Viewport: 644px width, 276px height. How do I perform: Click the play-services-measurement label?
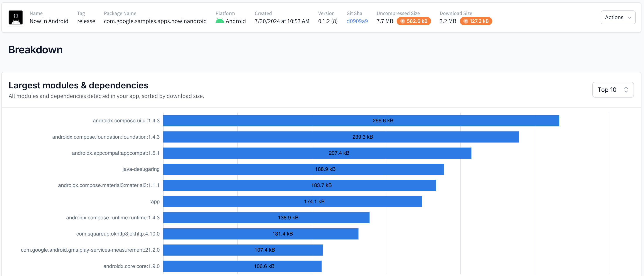click(x=90, y=250)
